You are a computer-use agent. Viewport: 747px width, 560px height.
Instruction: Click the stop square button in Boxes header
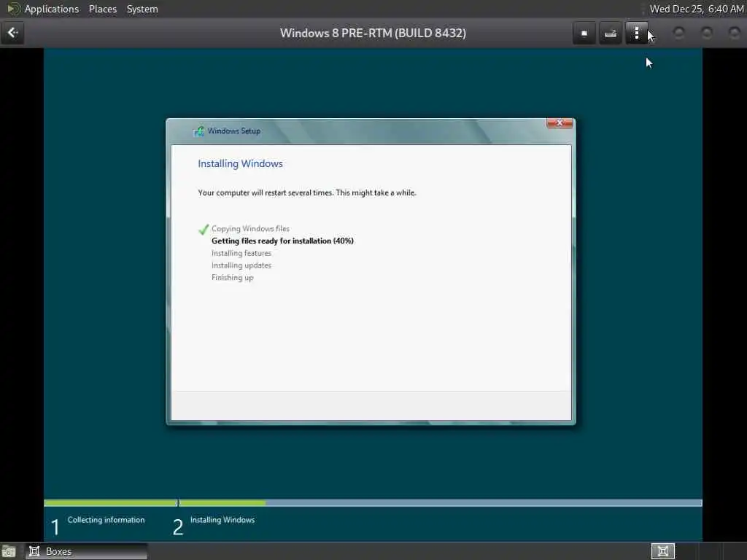pyautogui.click(x=584, y=34)
